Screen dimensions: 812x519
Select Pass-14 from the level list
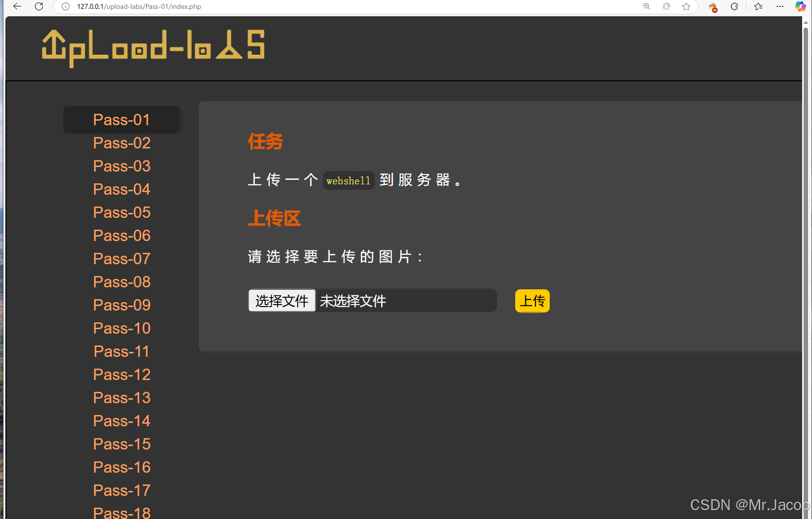pyautogui.click(x=122, y=421)
